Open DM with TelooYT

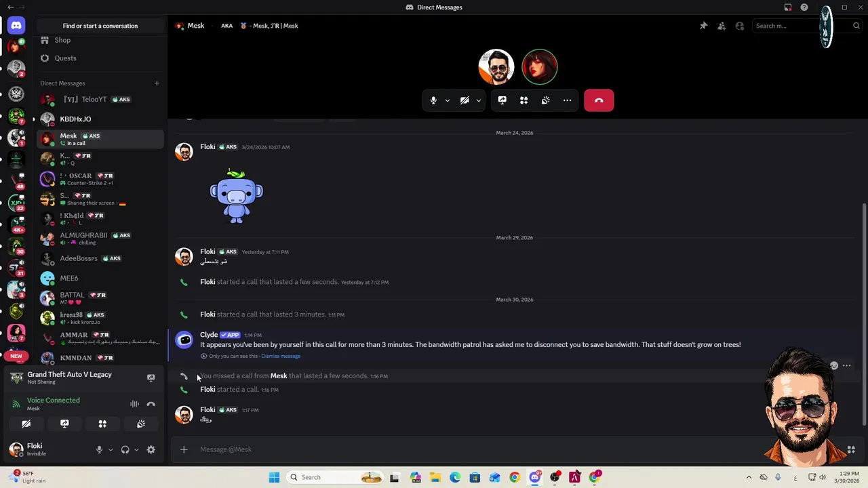click(100, 100)
